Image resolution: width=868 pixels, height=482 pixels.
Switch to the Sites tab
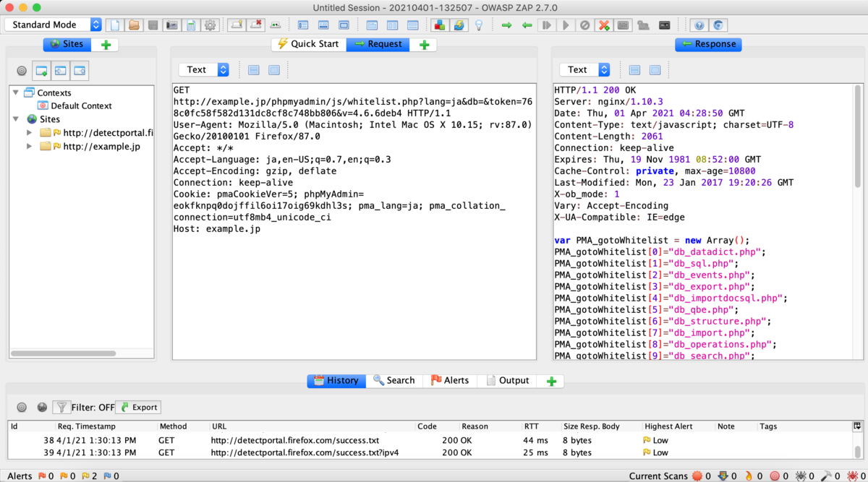[67, 44]
